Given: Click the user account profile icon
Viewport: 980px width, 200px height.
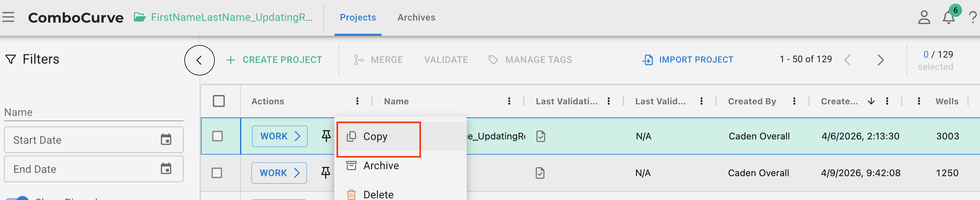Looking at the screenshot, I should coord(924,18).
